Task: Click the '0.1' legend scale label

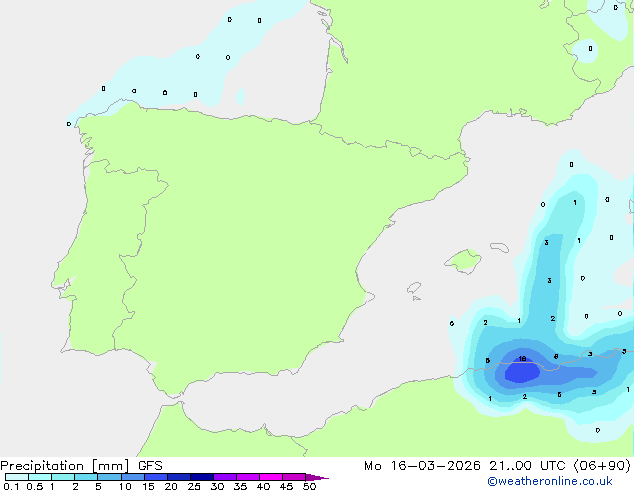Action: point(11,486)
